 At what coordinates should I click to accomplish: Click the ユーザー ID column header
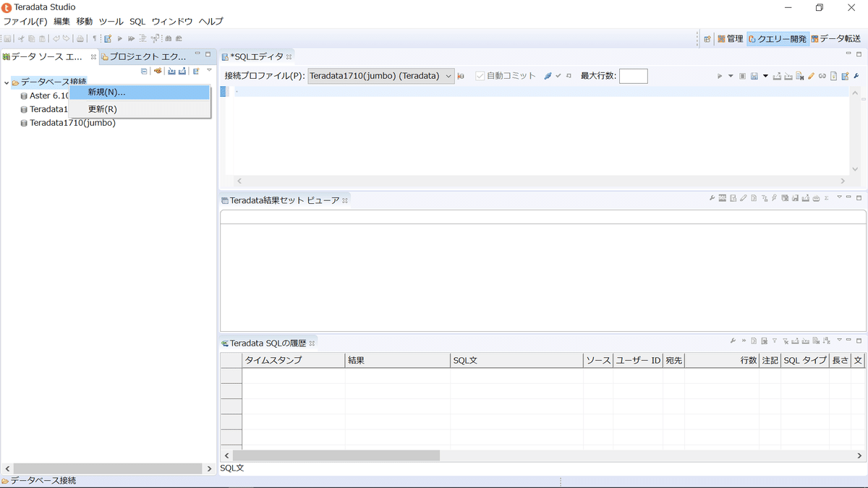637,360
